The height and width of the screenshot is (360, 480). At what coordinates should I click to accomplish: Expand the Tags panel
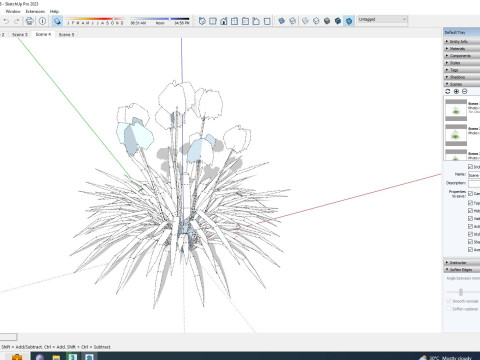(x=462, y=70)
